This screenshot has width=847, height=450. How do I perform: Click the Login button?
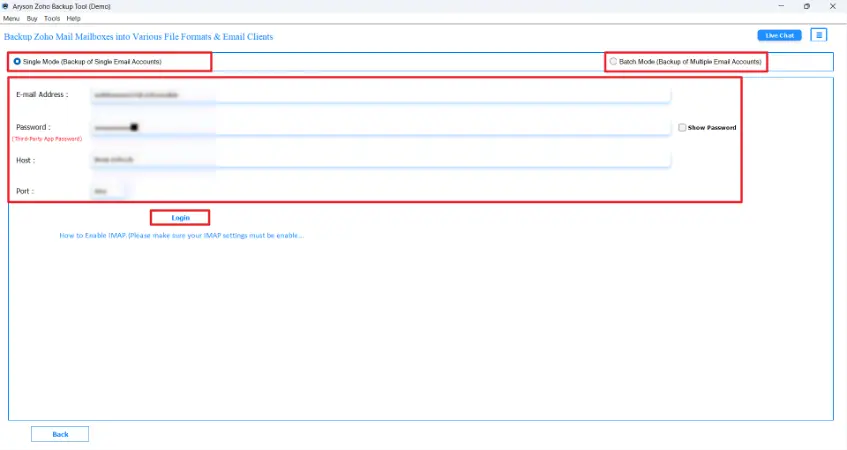[x=180, y=218]
